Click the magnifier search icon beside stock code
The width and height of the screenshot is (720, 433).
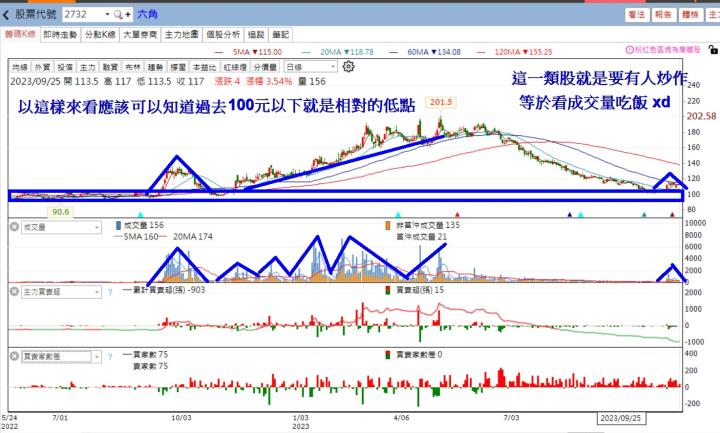[118, 15]
